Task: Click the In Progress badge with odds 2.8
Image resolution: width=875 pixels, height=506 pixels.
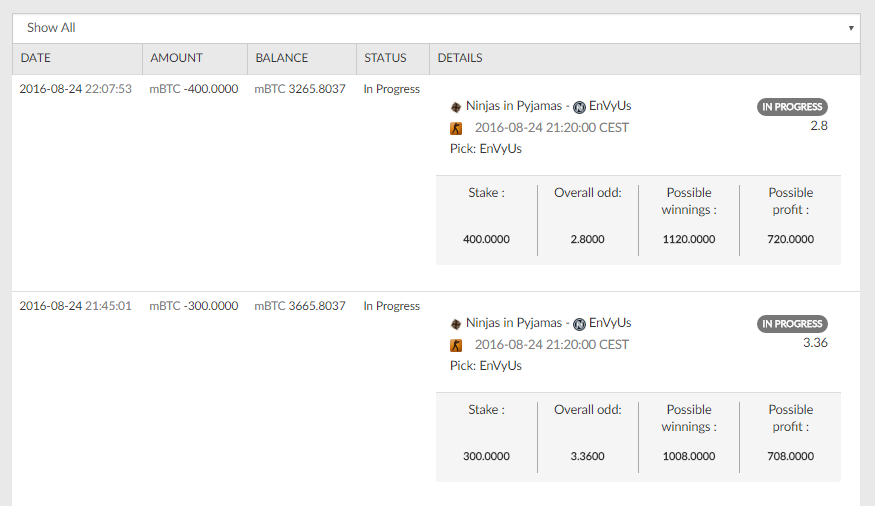Action: [x=792, y=107]
